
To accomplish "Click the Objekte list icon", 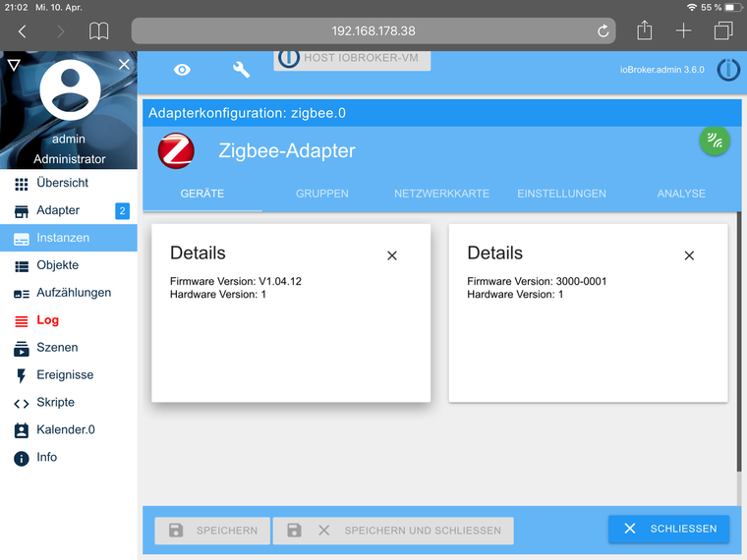I will point(22,266).
